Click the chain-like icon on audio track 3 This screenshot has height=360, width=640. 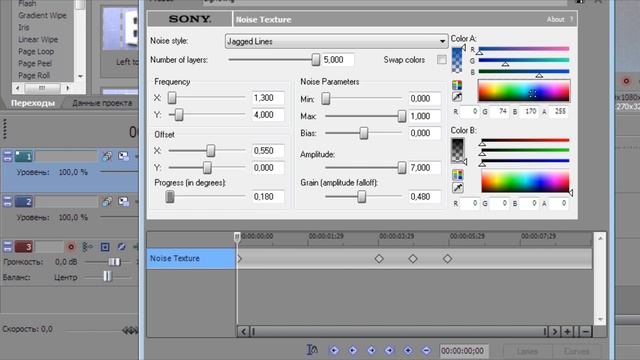tap(87, 247)
